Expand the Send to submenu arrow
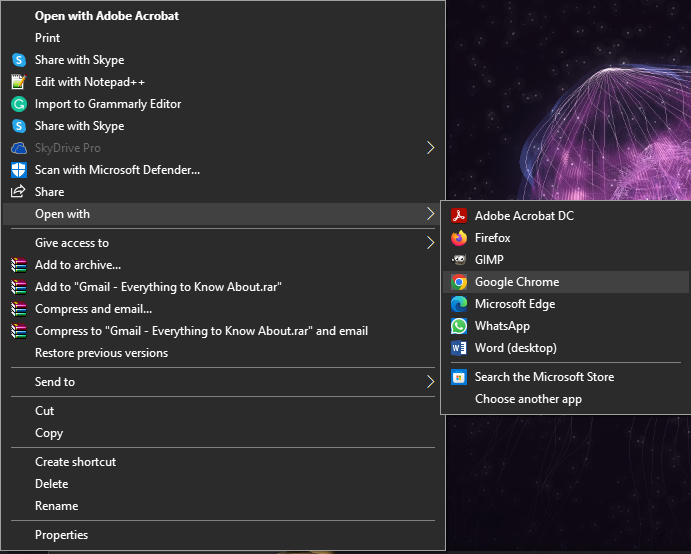The width and height of the screenshot is (691, 554). point(431,382)
